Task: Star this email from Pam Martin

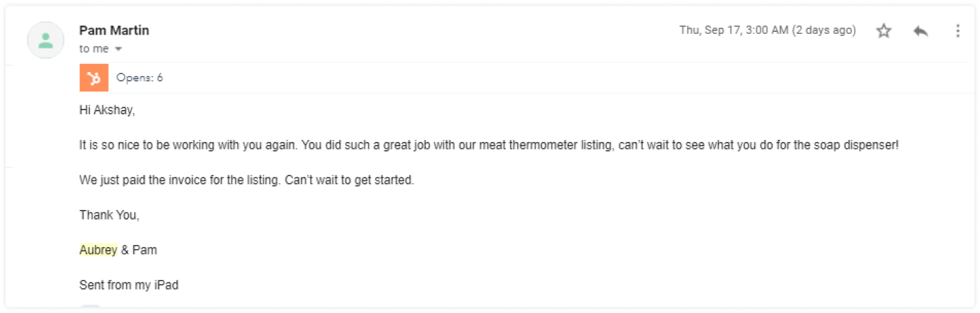Action: tap(884, 31)
